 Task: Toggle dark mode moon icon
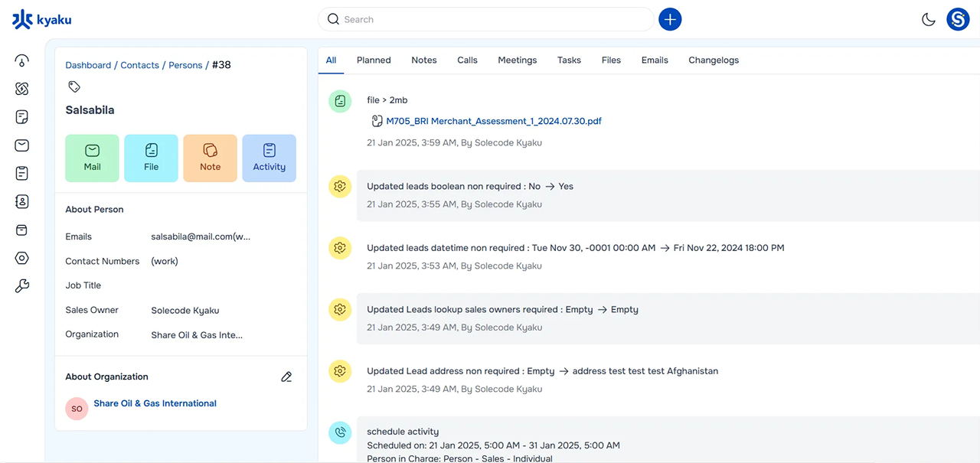click(929, 20)
